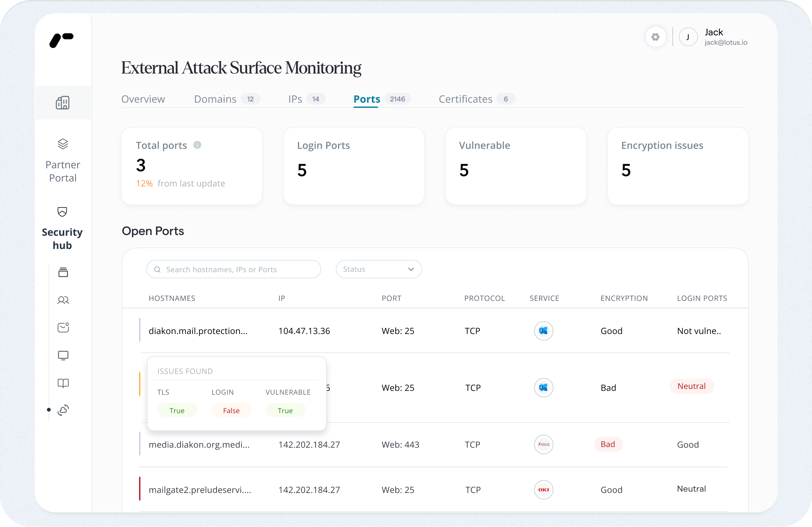Click the OKI service icon
The width and height of the screenshot is (812, 527).
[543, 490]
